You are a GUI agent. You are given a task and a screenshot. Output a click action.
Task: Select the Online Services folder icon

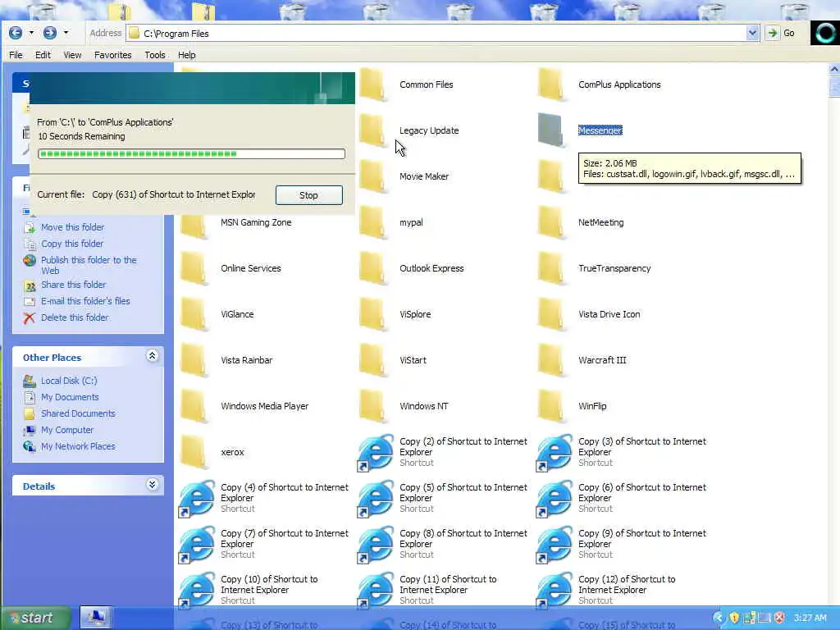click(x=194, y=268)
